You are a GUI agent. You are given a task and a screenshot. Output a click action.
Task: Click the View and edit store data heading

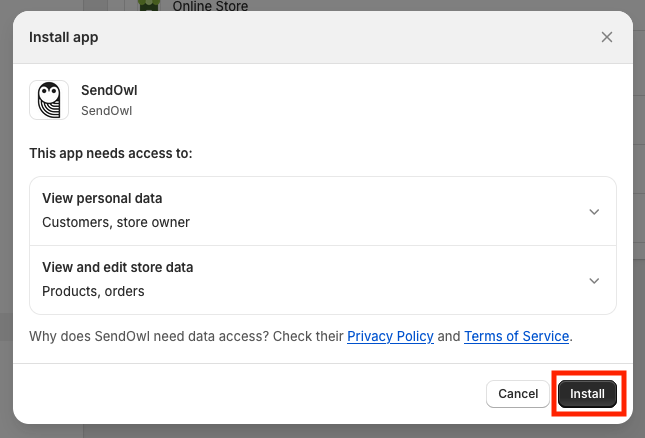[x=118, y=267]
